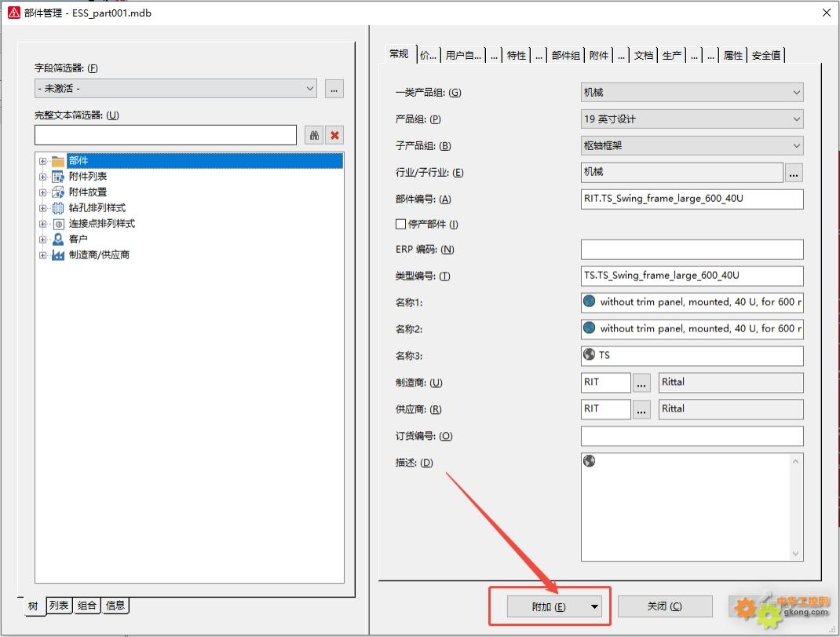
Task: Switch to the 部件组 tab
Action: pyautogui.click(x=566, y=55)
